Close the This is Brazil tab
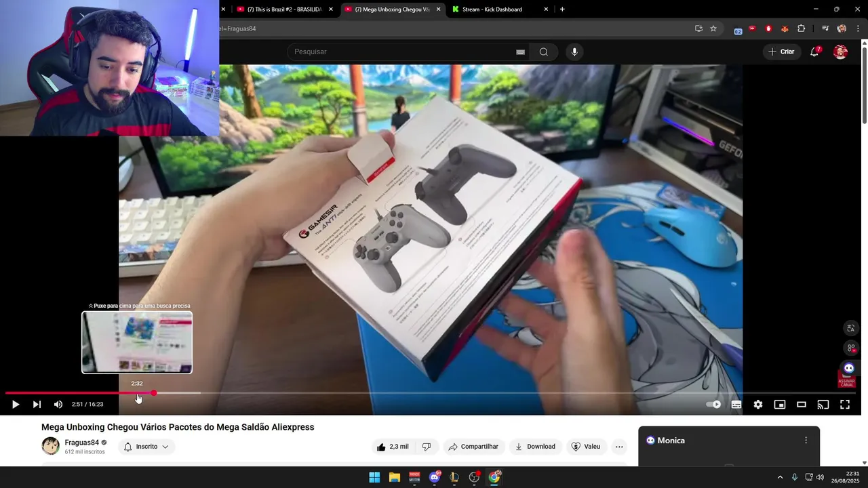868x488 pixels. (331, 9)
